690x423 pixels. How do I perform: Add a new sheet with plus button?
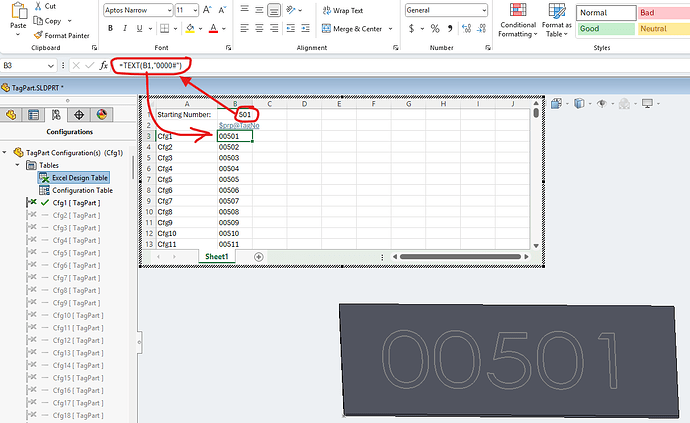point(259,257)
